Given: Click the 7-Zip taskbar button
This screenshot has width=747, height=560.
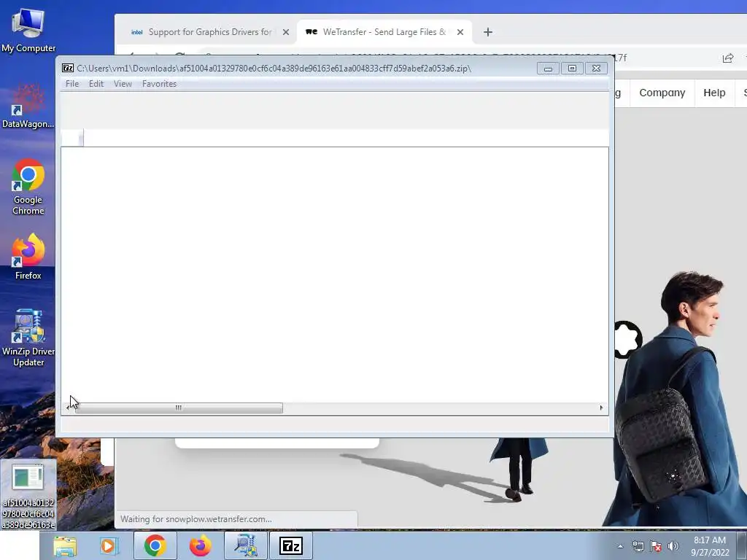Looking at the screenshot, I should pos(291,545).
